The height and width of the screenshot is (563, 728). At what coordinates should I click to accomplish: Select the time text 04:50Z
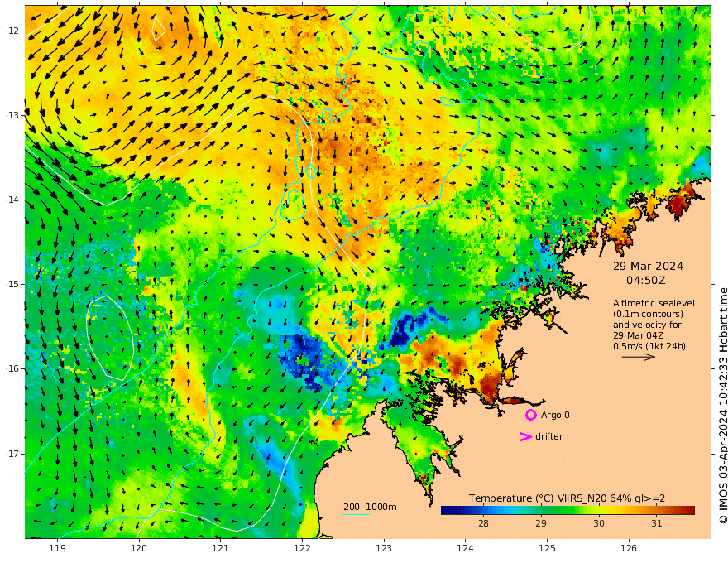coord(646,281)
